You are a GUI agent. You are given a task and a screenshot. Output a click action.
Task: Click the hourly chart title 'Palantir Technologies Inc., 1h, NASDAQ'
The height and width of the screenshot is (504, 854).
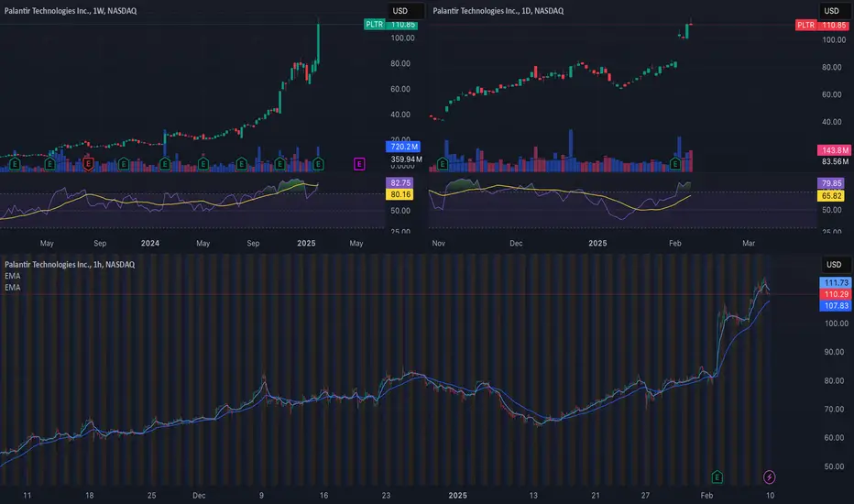pyautogui.click(x=70, y=264)
